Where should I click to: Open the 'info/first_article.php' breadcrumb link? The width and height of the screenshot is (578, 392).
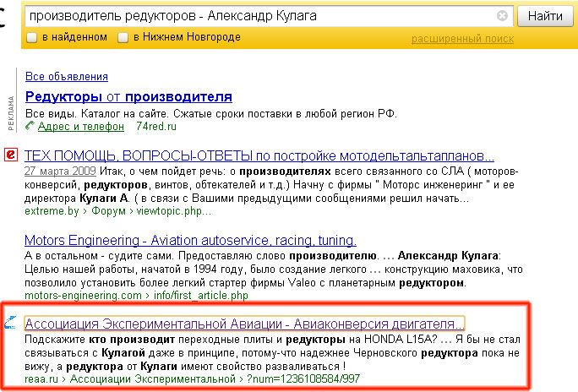click(x=201, y=296)
